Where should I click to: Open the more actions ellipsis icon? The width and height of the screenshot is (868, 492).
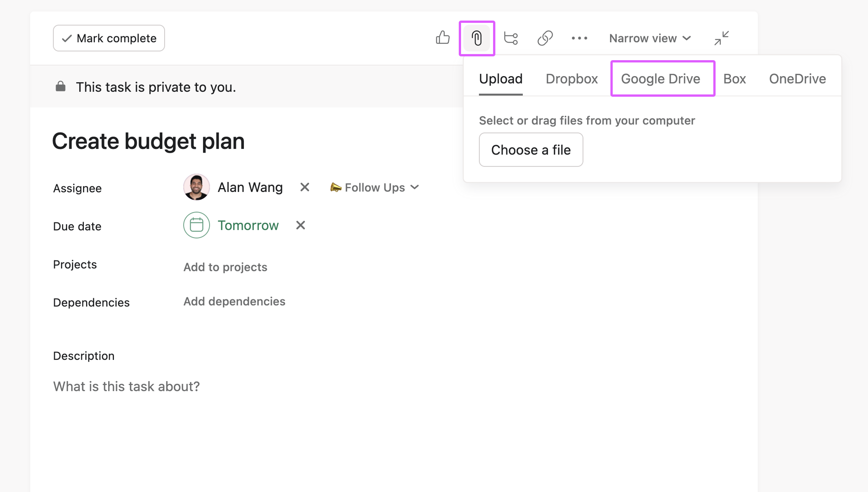tap(580, 38)
